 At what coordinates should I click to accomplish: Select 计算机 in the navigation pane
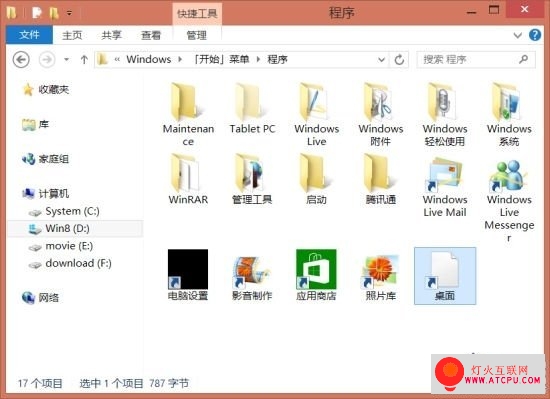coord(46,194)
